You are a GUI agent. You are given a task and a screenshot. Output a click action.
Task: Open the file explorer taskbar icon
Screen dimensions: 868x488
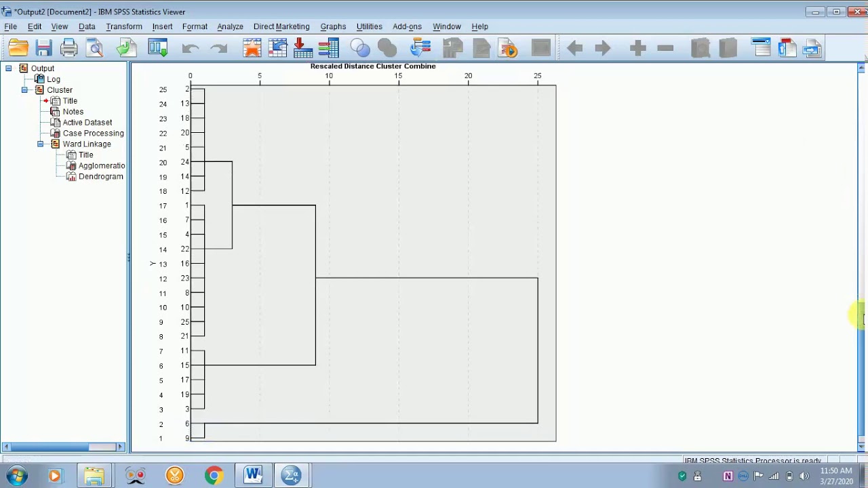(94, 476)
